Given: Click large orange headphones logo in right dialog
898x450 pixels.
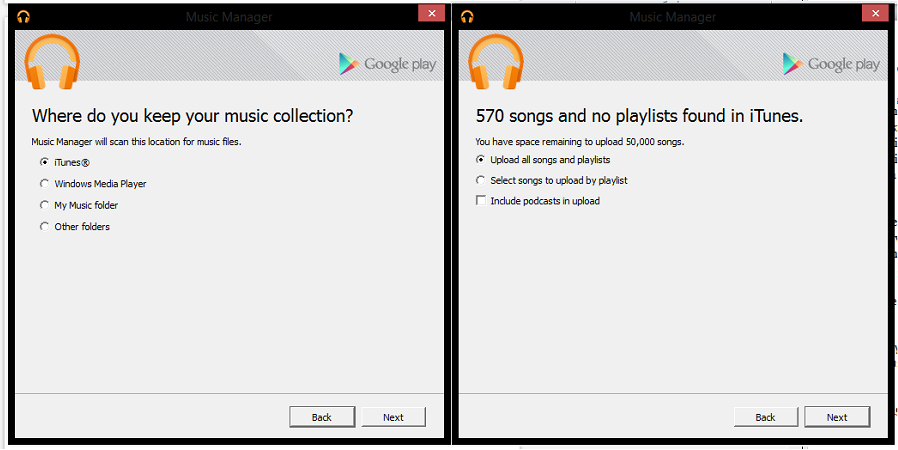Looking at the screenshot, I should (495, 61).
